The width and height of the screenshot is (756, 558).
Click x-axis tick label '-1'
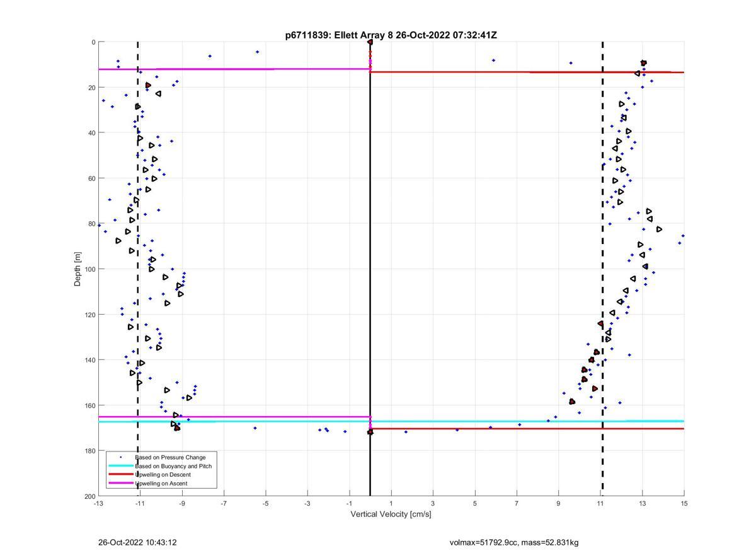pos(349,504)
